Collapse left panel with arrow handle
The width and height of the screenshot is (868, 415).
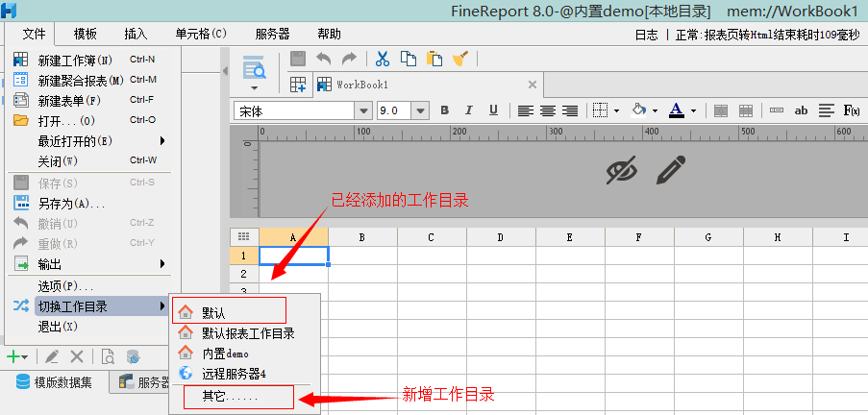tap(225, 71)
